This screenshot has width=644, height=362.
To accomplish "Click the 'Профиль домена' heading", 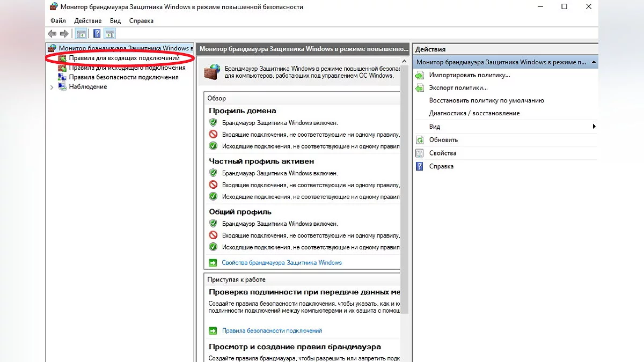I will tap(243, 110).
